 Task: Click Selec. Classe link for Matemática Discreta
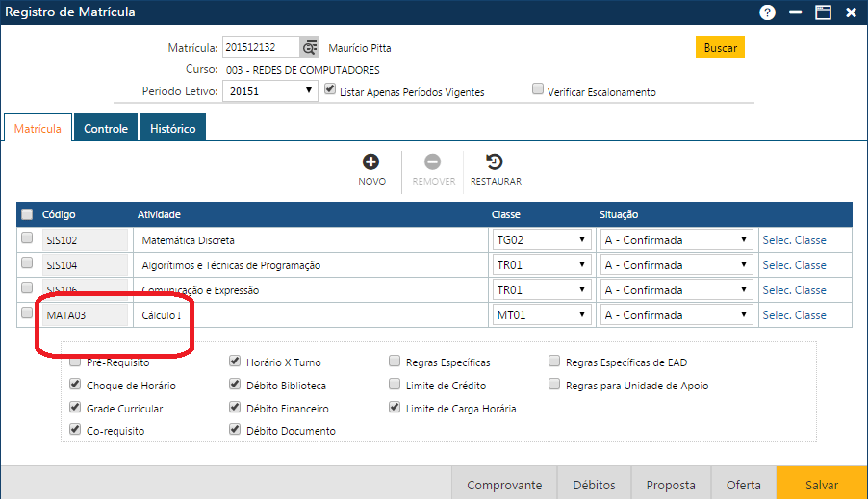click(794, 240)
